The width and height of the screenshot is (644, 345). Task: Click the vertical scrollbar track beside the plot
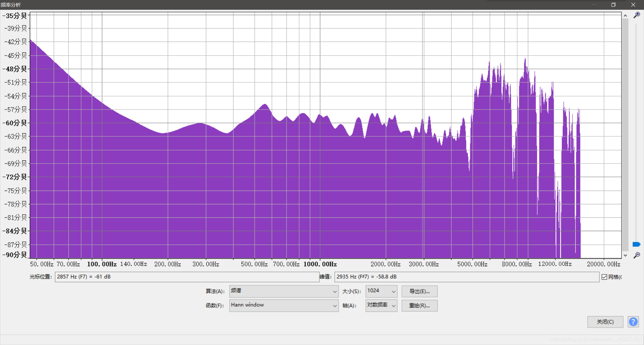coord(625,134)
